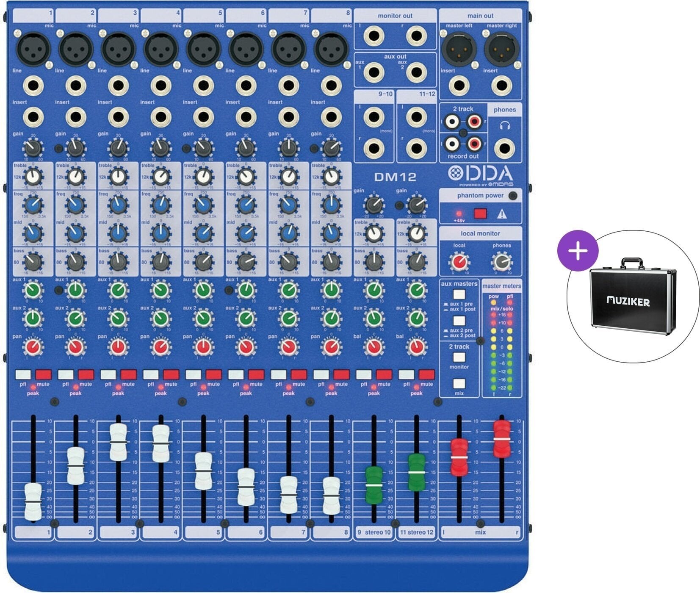Click the red local monitor knob
700x593 pixels.
pyautogui.click(x=459, y=262)
